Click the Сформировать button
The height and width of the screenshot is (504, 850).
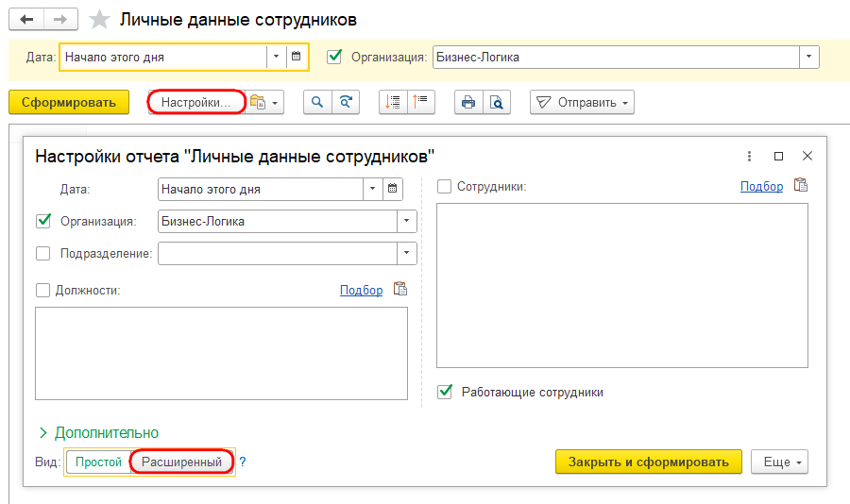coord(69,103)
